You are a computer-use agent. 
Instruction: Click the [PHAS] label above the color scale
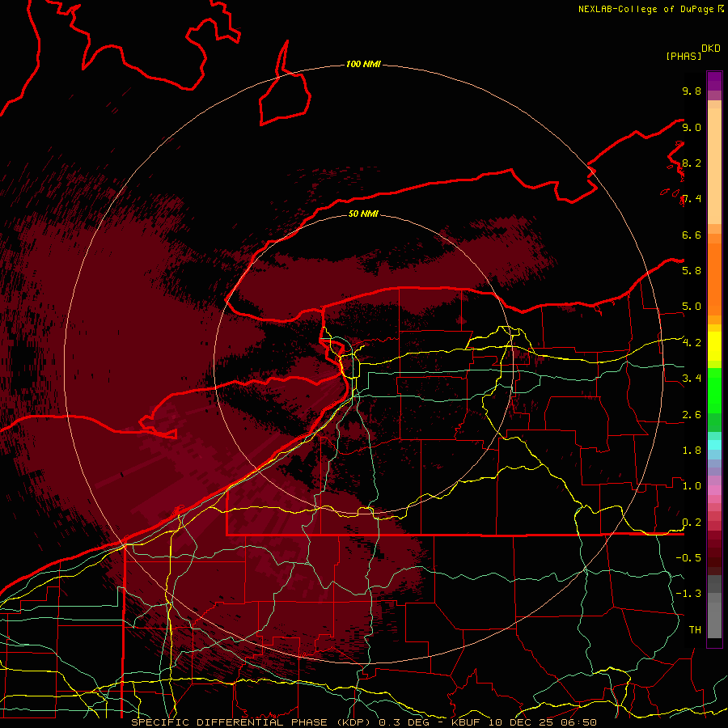tap(684, 56)
